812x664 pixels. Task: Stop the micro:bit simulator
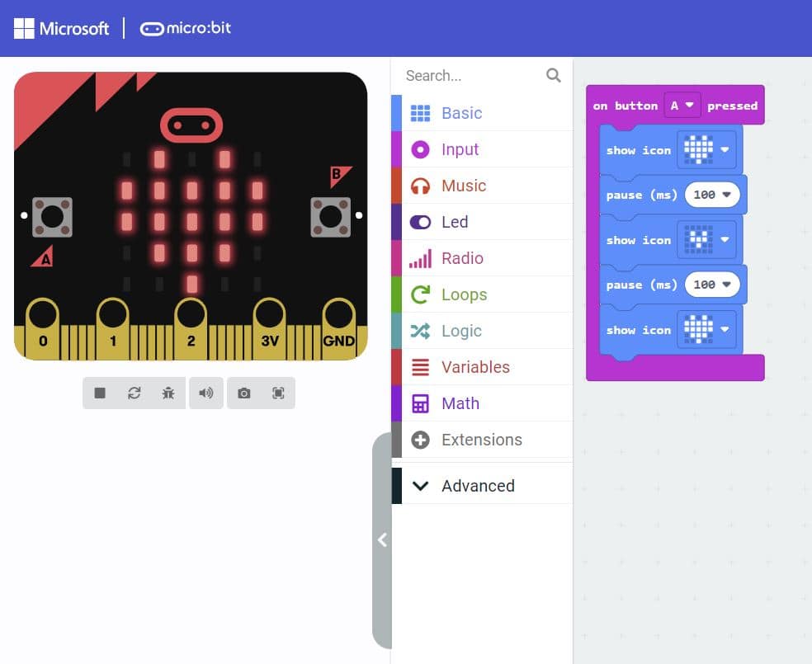click(x=100, y=393)
